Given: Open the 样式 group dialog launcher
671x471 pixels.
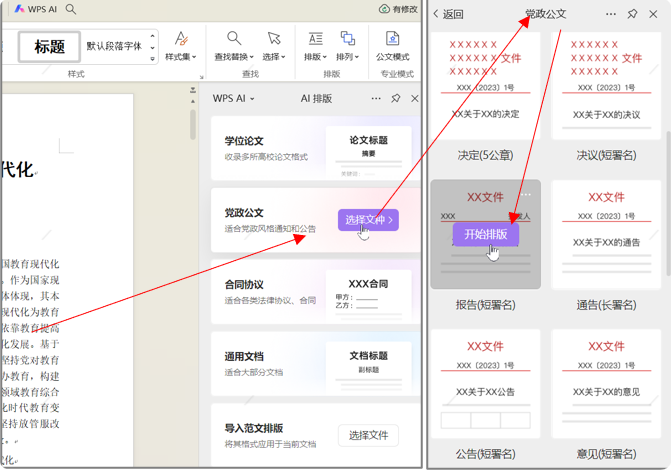Looking at the screenshot, I should (202, 77).
